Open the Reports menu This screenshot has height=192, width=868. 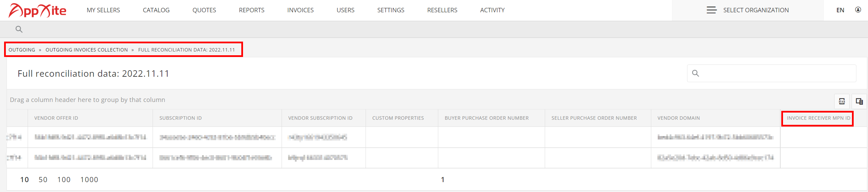[252, 10]
